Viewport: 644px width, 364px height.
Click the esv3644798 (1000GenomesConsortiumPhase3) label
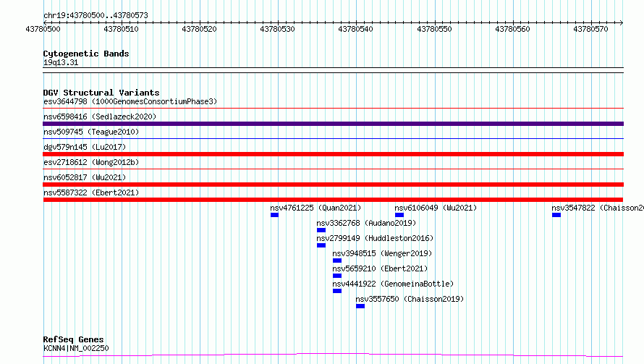coord(130,101)
